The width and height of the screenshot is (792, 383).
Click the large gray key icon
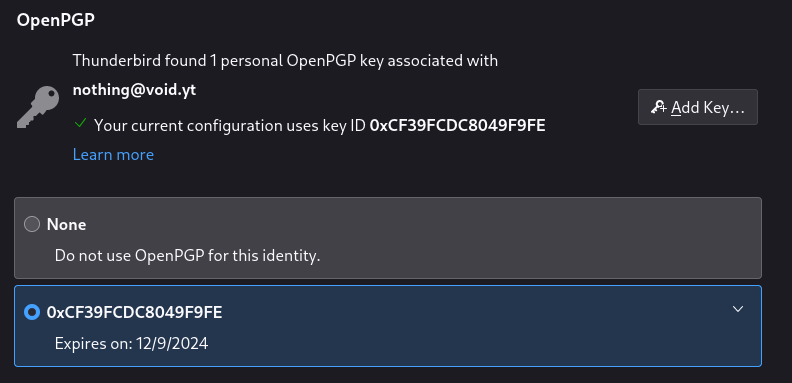pyautogui.click(x=38, y=107)
